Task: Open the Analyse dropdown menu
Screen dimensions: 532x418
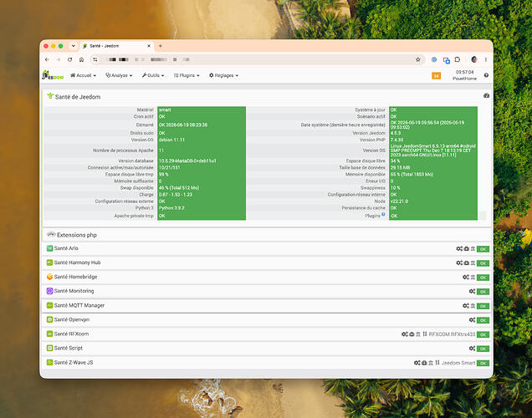Action: (119, 75)
